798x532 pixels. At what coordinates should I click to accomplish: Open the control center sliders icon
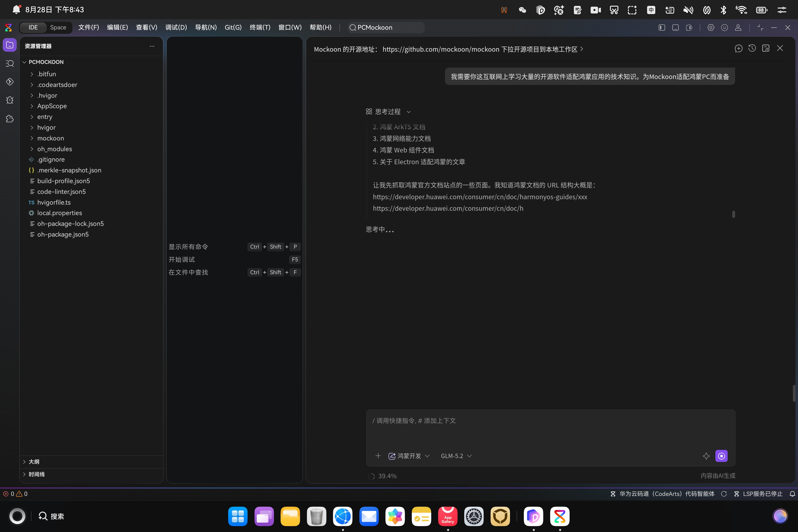[x=782, y=10]
